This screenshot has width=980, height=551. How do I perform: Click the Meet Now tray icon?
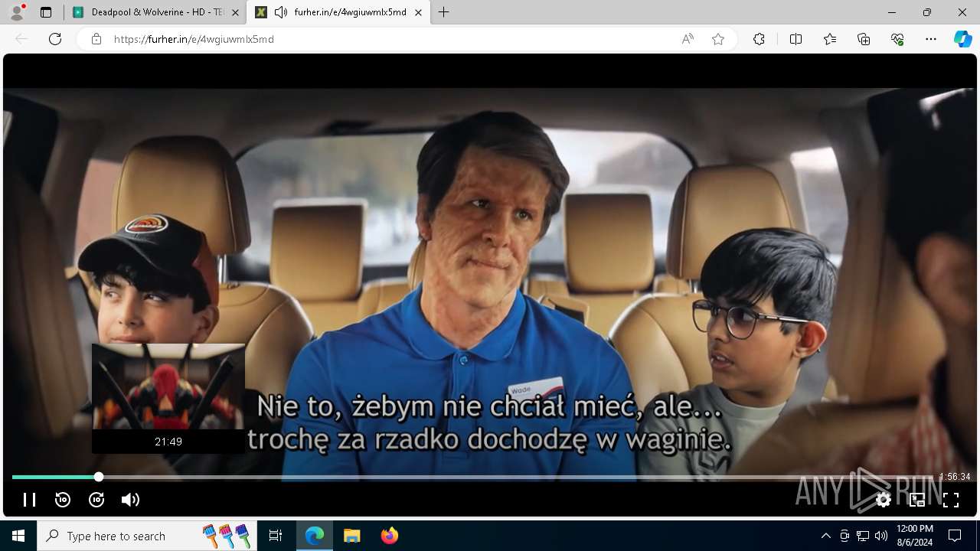tap(844, 536)
